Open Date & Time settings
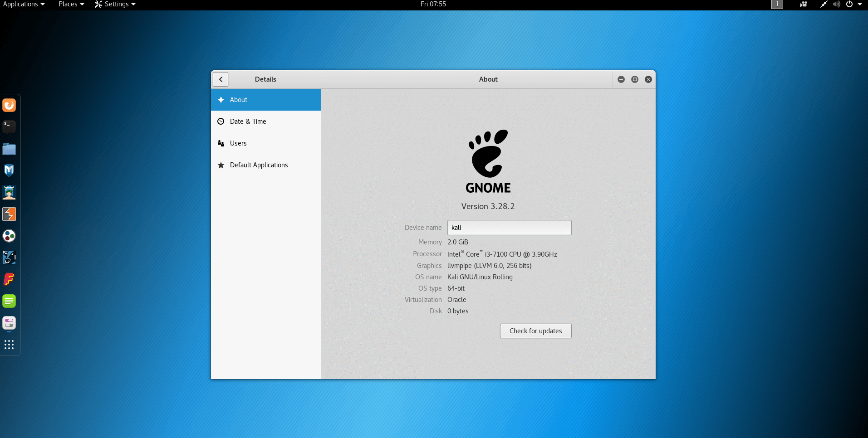 [266, 122]
